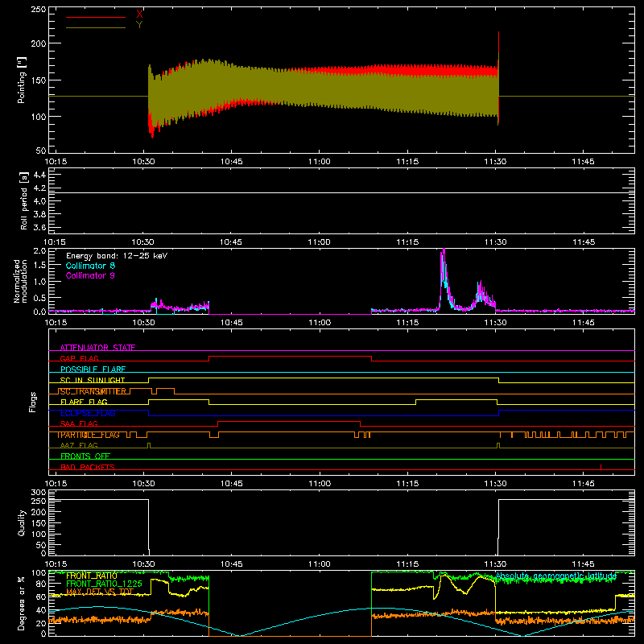The height and width of the screenshot is (644, 644).
Task: Select the red legend line sample for X
Action: tap(96, 17)
